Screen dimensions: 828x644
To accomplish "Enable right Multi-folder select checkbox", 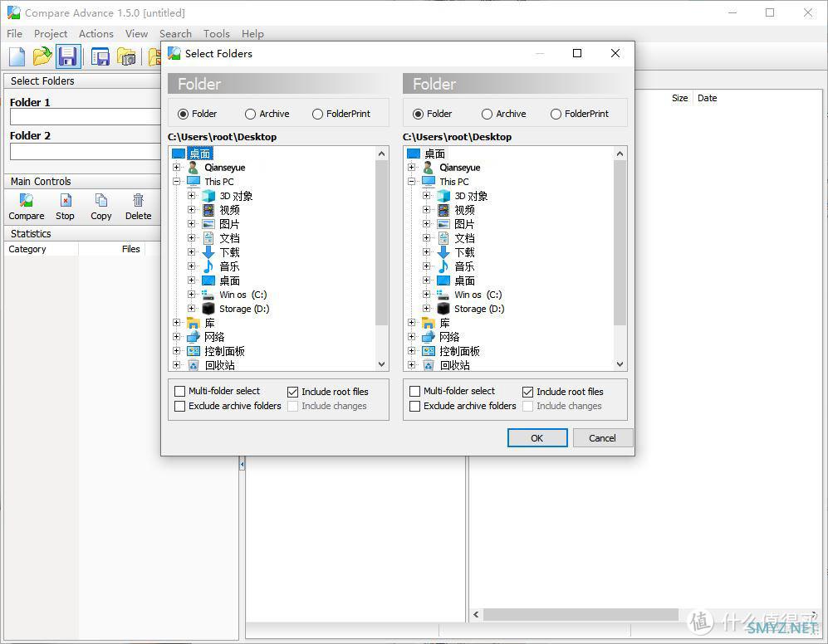I will pyautogui.click(x=414, y=391).
